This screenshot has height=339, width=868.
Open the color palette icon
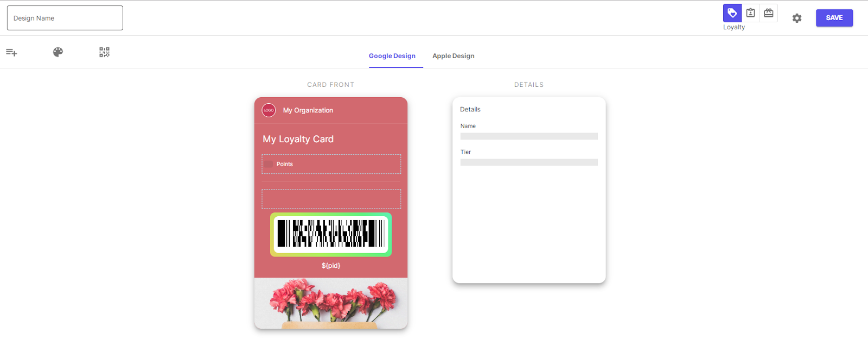[58, 52]
